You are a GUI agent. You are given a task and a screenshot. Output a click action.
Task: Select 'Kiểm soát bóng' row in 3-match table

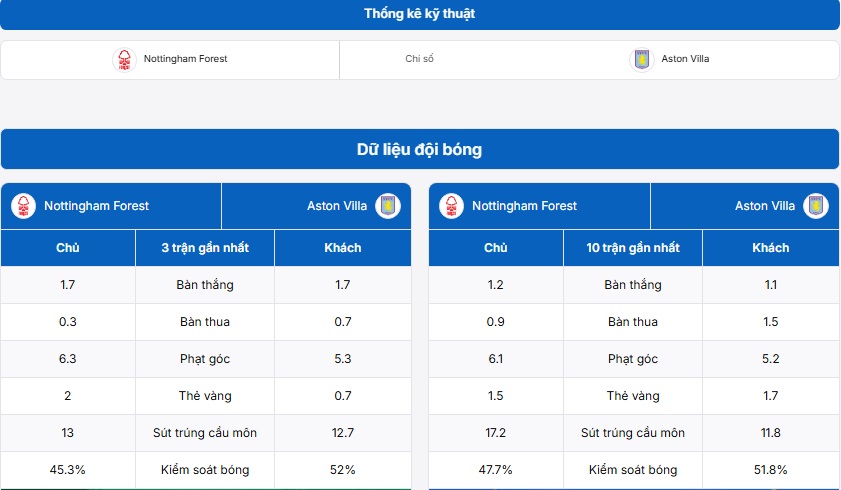(205, 470)
